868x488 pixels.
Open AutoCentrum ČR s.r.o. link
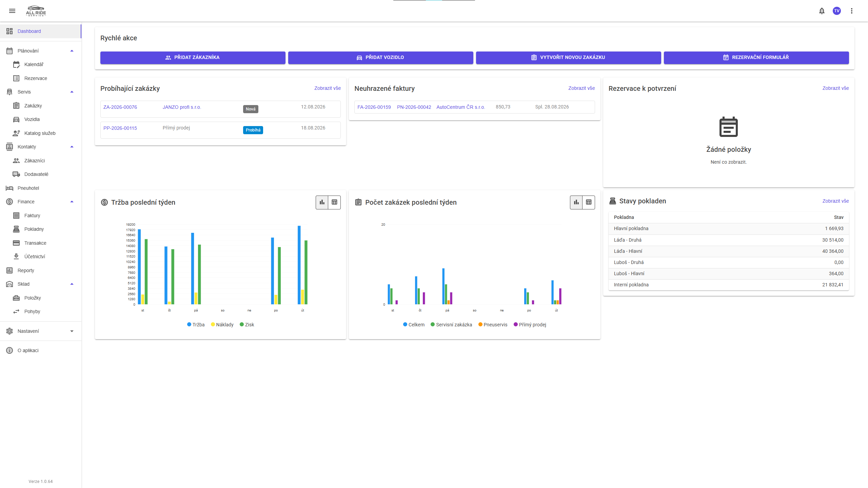point(461,107)
